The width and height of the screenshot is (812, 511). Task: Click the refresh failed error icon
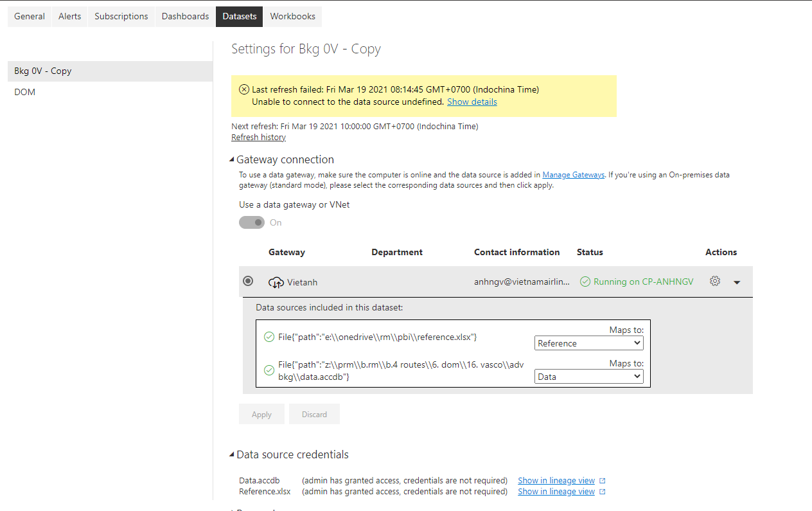[x=244, y=89]
